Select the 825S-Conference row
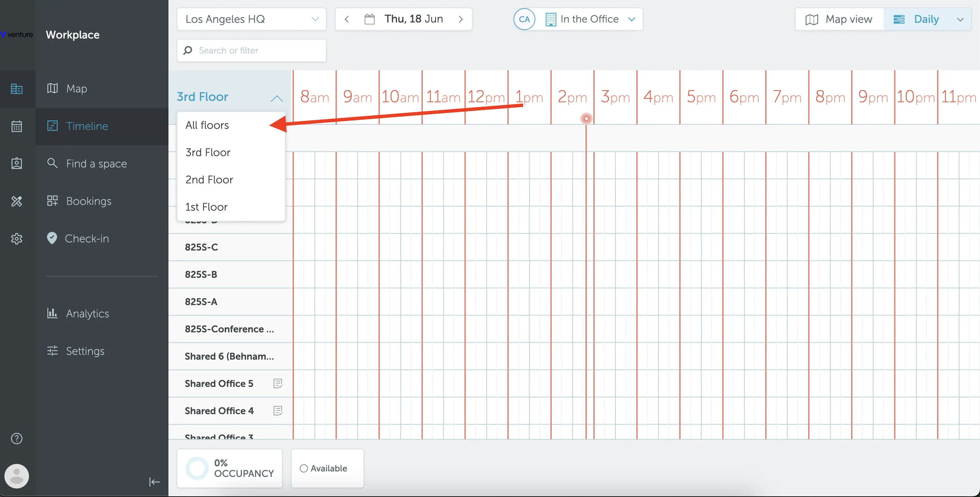 [x=231, y=329]
